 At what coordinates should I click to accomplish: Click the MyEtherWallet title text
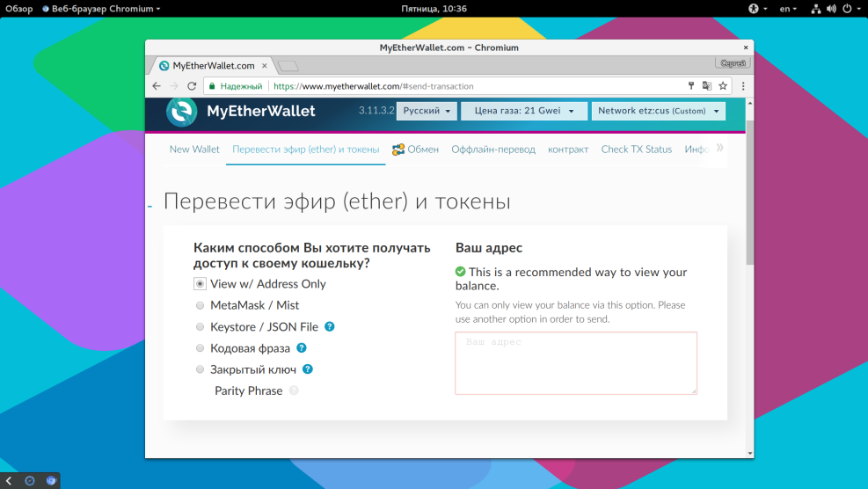click(261, 112)
